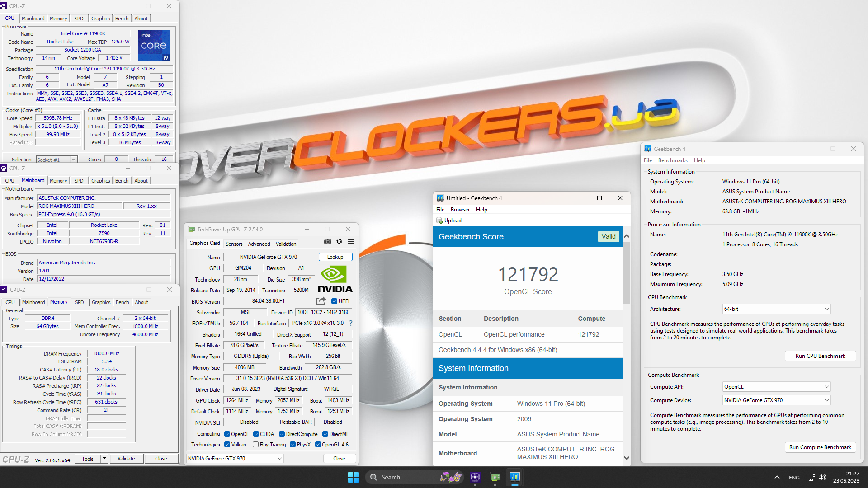Viewport: 868px width, 488px height.
Task: Click BIOS version share/export icon in GPU-Z
Action: click(x=321, y=301)
